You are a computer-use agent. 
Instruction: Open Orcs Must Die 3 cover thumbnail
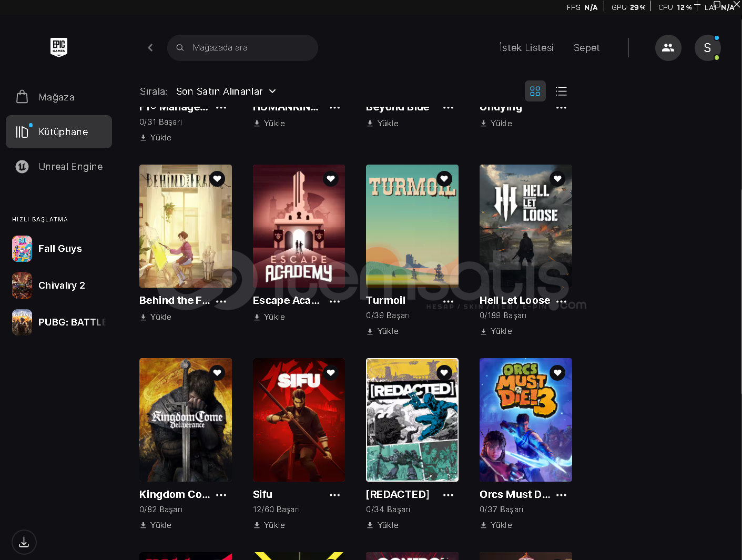coord(526,420)
